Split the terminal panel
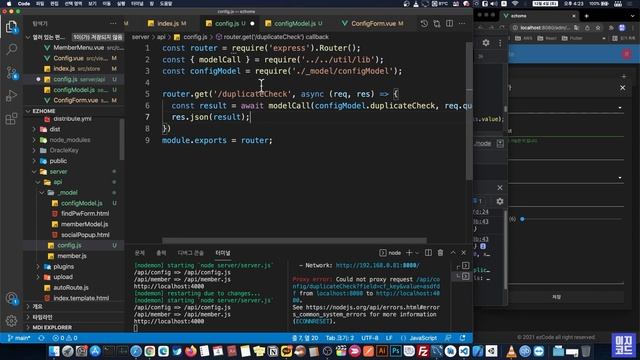 point(428,253)
